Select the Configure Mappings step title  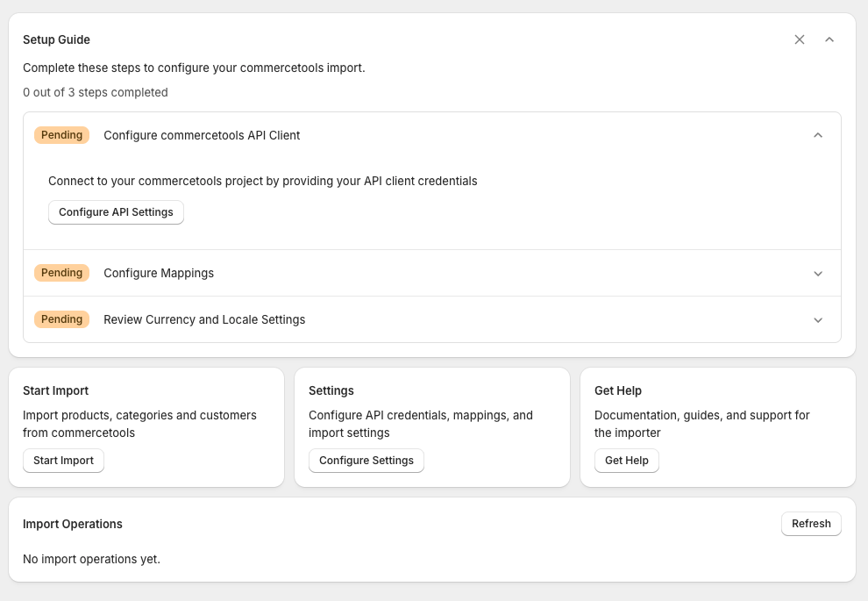[159, 273]
